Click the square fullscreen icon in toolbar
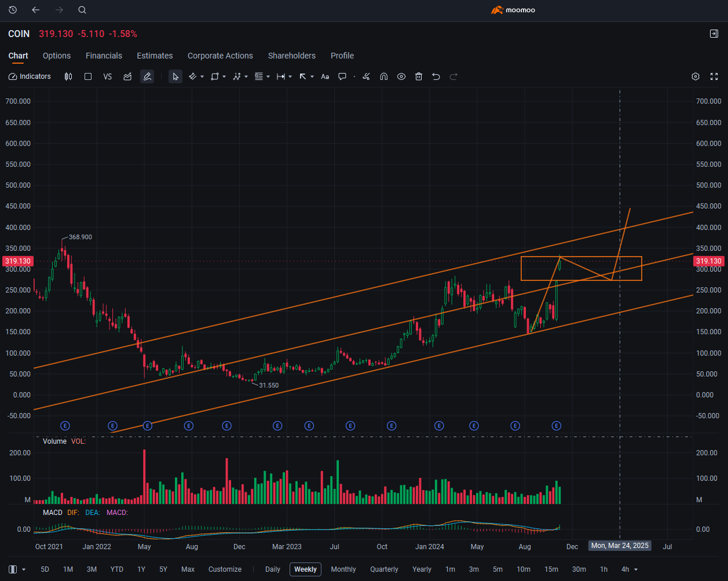This screenshot has width=728, height=581. (88, 76)
